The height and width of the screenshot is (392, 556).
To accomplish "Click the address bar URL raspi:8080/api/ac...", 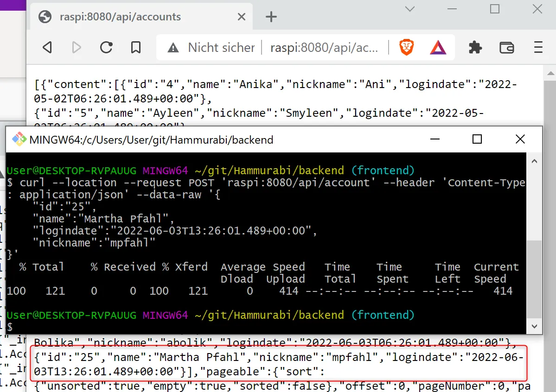I will (x=324, y=47).
